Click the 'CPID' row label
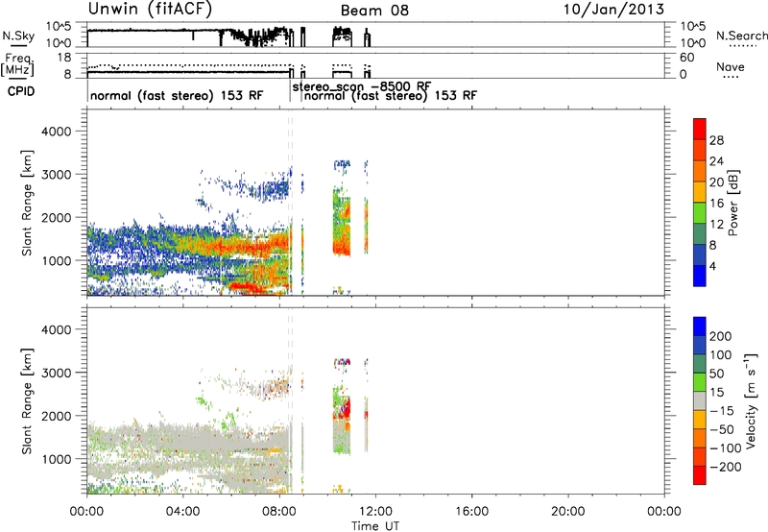The width and height of the screenshot is (768, 532). pos(21,91)
